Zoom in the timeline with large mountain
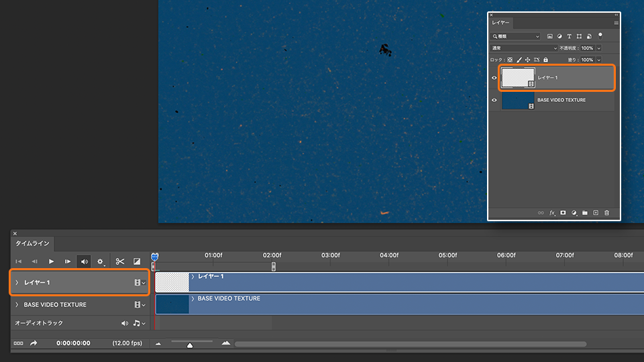This screenshot has width=644, height=362. point(226,343)
